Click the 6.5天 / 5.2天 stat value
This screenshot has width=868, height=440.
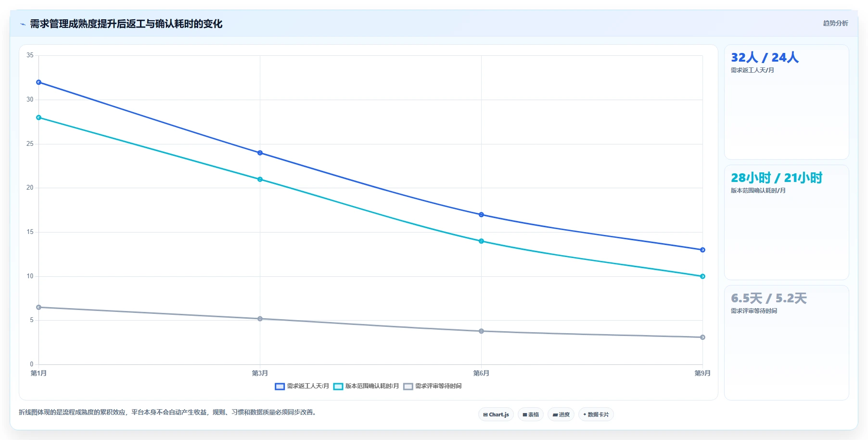pyautogui.click(x=768, y=298)
